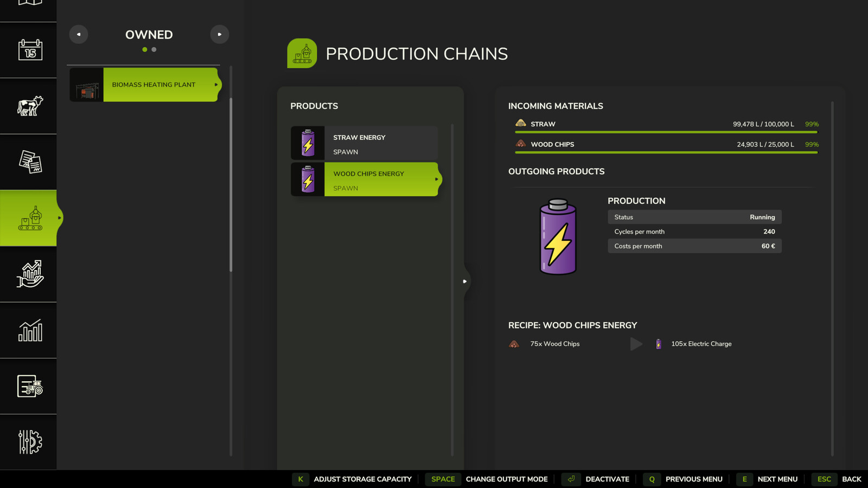Viewport: 868px width, 488px height.
Task: Click Change Output Mode button
Action: [x=487, y=479]
